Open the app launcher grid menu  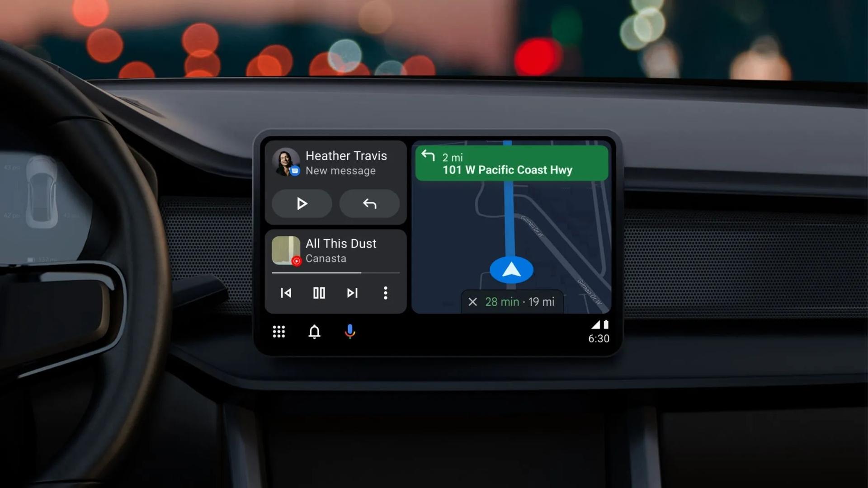(278, 331)
